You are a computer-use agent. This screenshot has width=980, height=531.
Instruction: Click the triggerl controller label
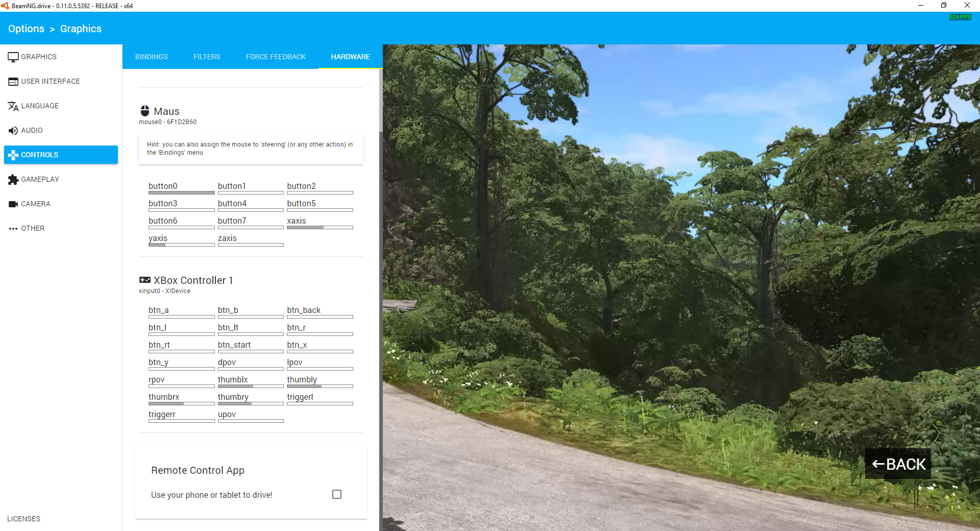coord(300,397)
